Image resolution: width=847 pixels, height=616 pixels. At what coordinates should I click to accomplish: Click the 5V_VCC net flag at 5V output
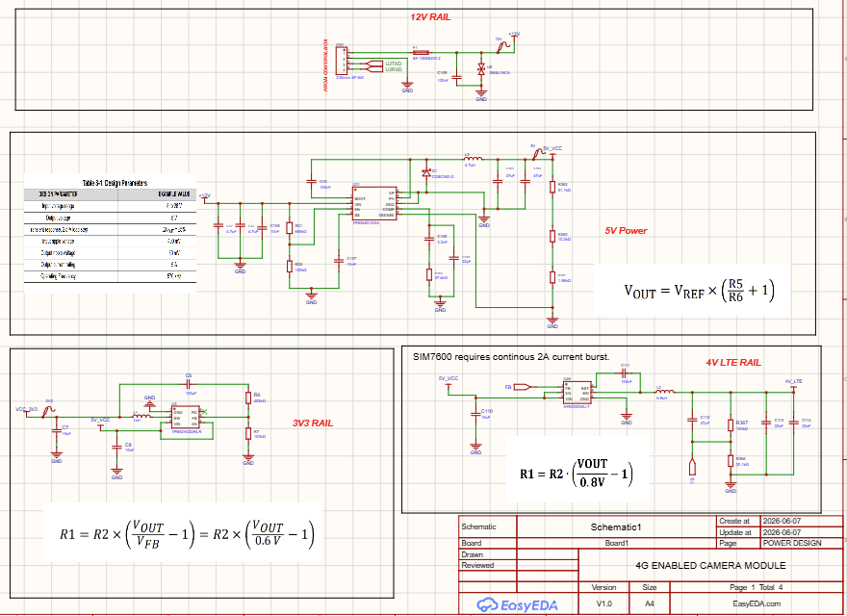[552, 151]
